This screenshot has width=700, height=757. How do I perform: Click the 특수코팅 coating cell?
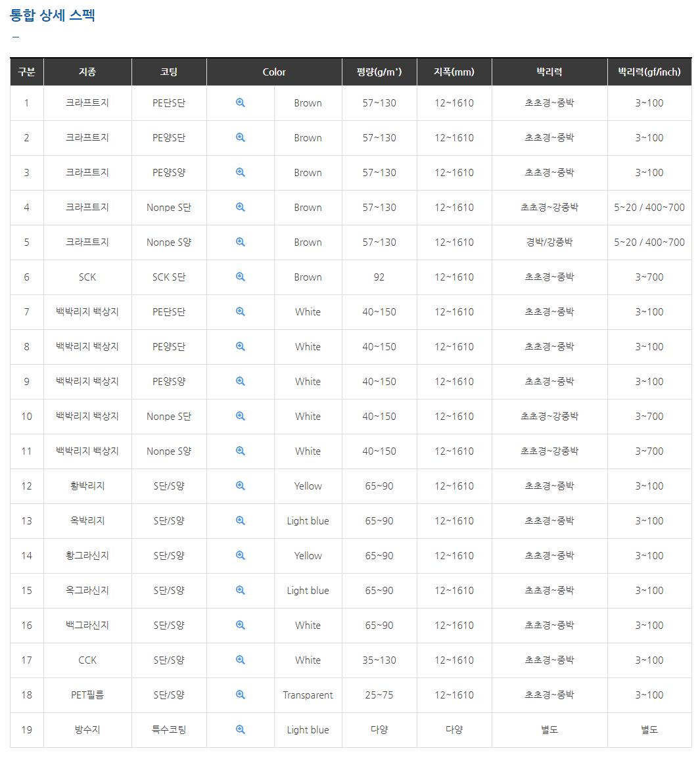169,729
